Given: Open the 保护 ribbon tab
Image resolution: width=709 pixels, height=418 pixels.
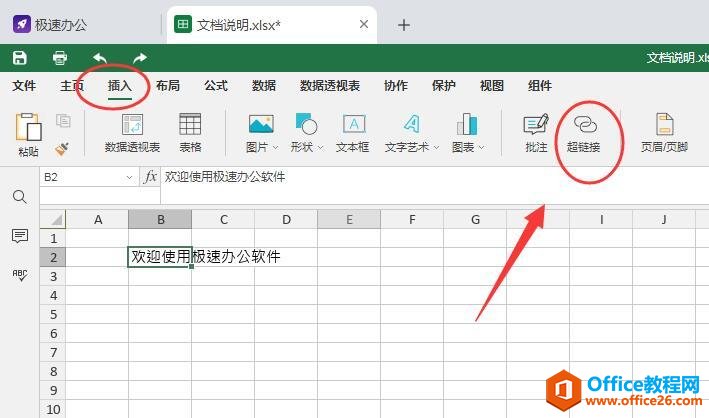Looking at the screenshot, I should [x=444, y=86].
